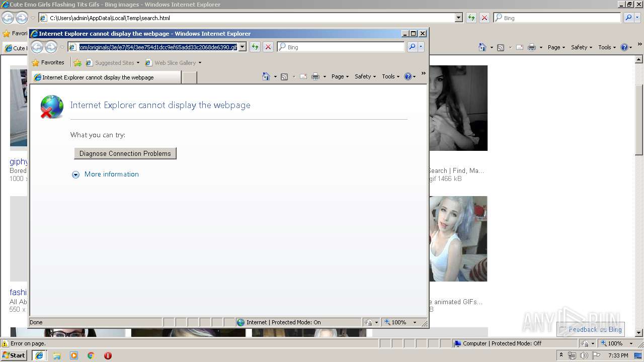
Task: Open Web Slice Gallery in Favorites bar
Action: coord(173,63)
